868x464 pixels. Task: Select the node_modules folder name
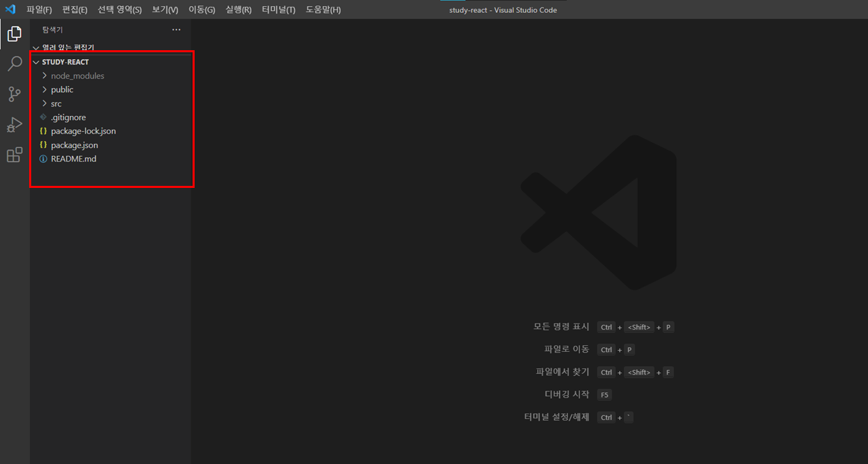click(x=77, y=76)
